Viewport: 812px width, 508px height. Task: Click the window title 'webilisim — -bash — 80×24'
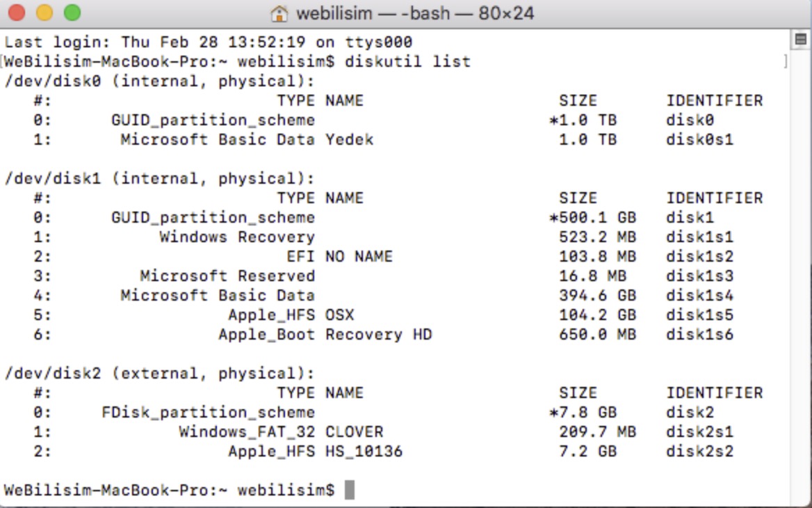(415, 13)
